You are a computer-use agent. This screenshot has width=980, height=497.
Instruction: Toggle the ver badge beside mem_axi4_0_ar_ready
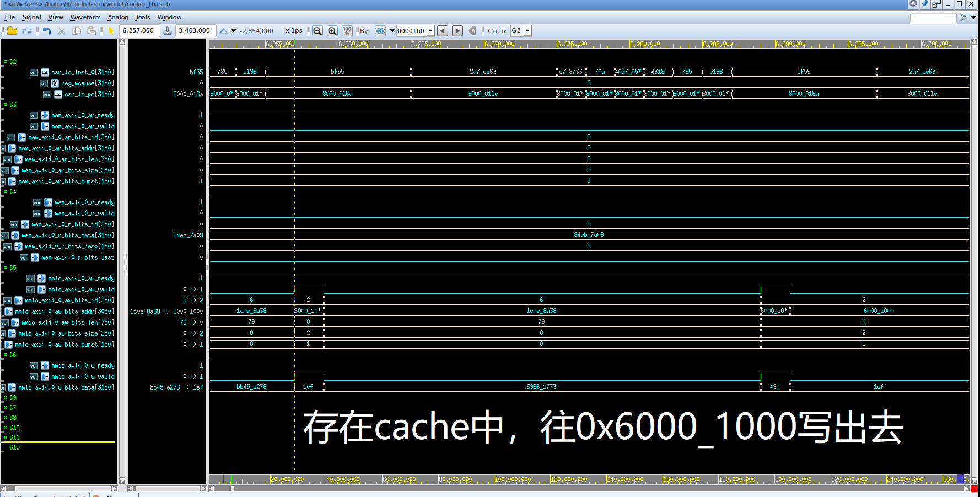tap(34, 115)
